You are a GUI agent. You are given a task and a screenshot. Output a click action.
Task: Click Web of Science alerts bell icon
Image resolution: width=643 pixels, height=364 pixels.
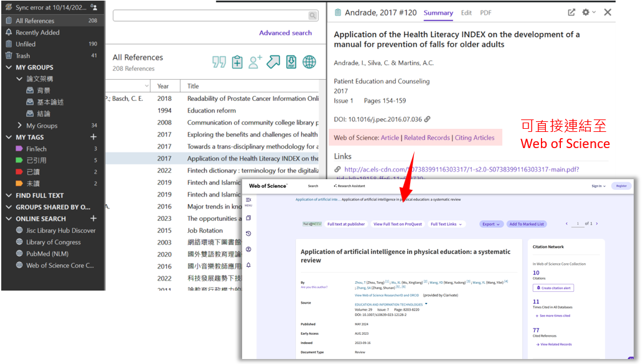(x=248, y=265)
